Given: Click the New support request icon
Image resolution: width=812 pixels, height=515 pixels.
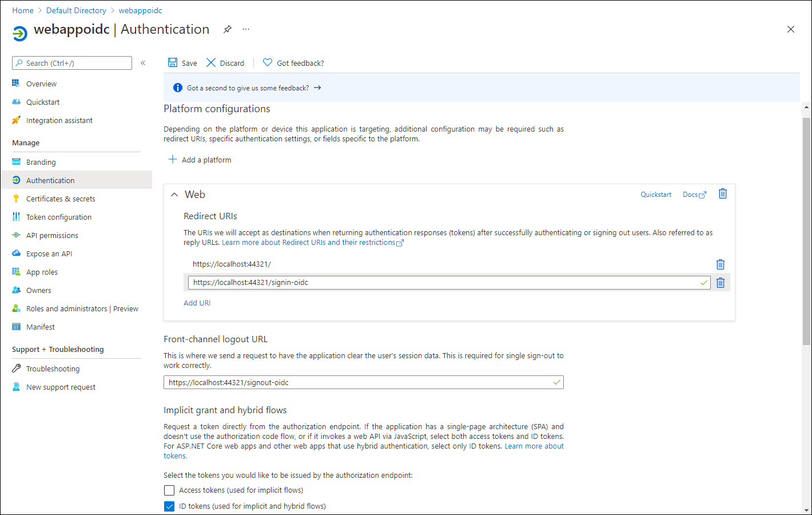Looking at the screenshot, I should (16, 387).
